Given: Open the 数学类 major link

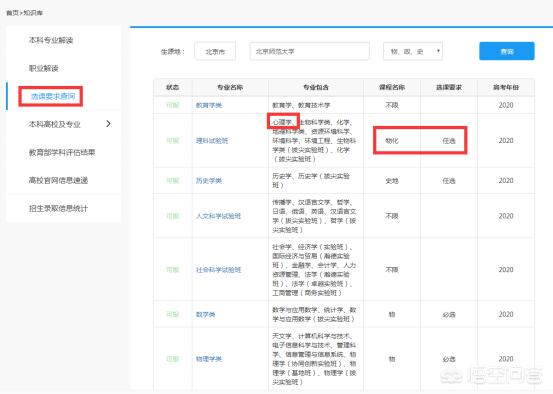Looking at the screenshot, I should point(206,314).
